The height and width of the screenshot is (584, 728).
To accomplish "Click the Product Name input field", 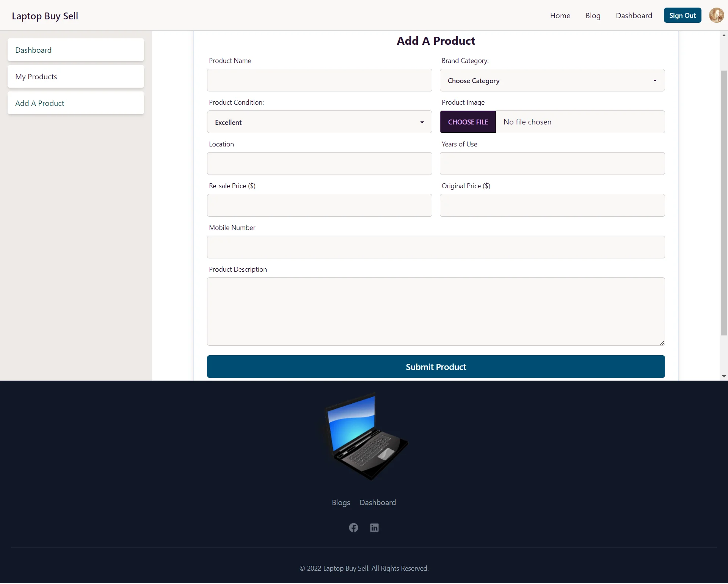I will click(320, 80).
